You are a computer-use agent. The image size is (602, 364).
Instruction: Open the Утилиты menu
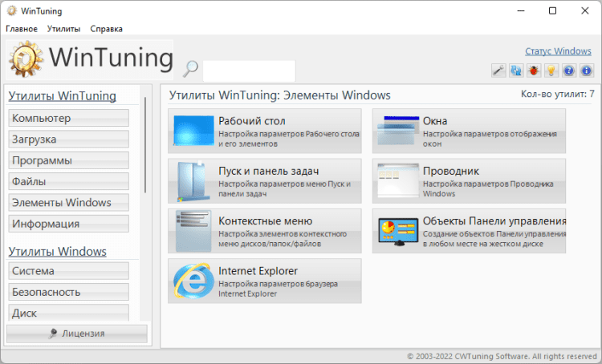click(63, 29)
